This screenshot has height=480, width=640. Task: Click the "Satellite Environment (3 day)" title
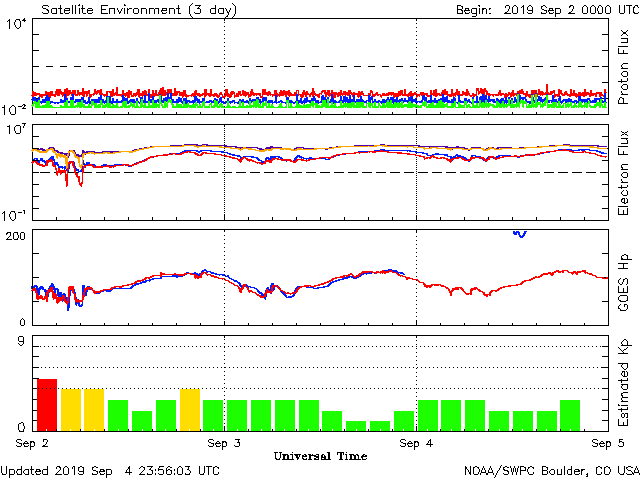(139, 9)
